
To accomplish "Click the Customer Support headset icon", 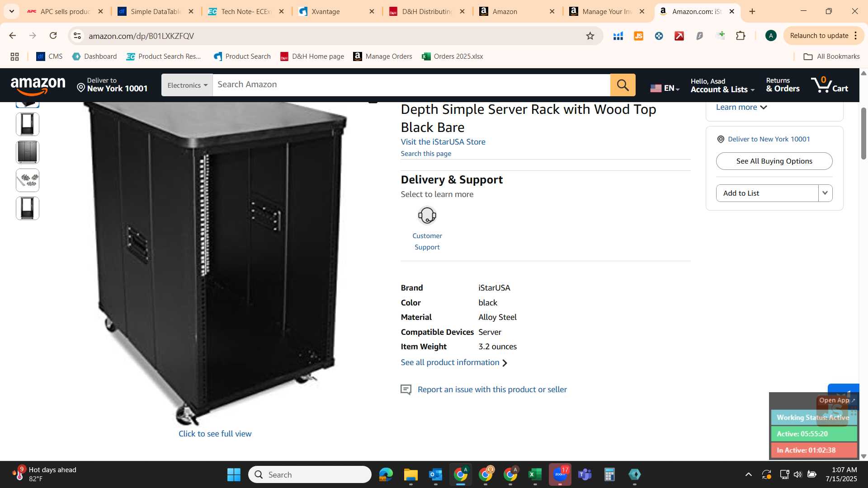I will 427,216.
